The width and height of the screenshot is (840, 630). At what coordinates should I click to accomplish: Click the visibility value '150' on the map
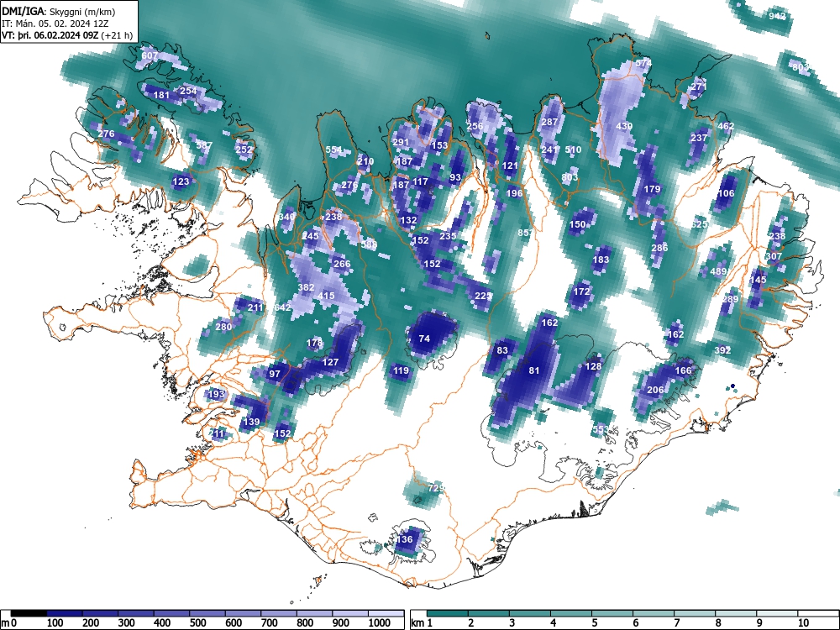click(x=578, y=224)
